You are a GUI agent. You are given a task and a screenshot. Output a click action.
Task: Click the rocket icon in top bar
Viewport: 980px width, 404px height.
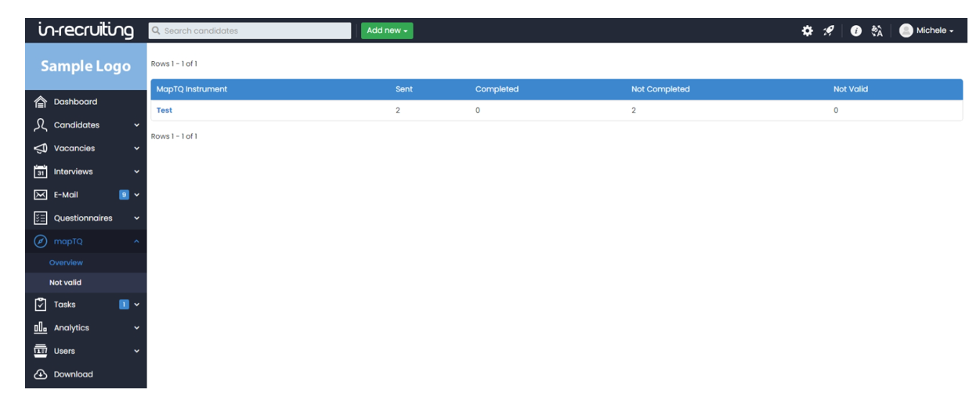tap(829, 31)
